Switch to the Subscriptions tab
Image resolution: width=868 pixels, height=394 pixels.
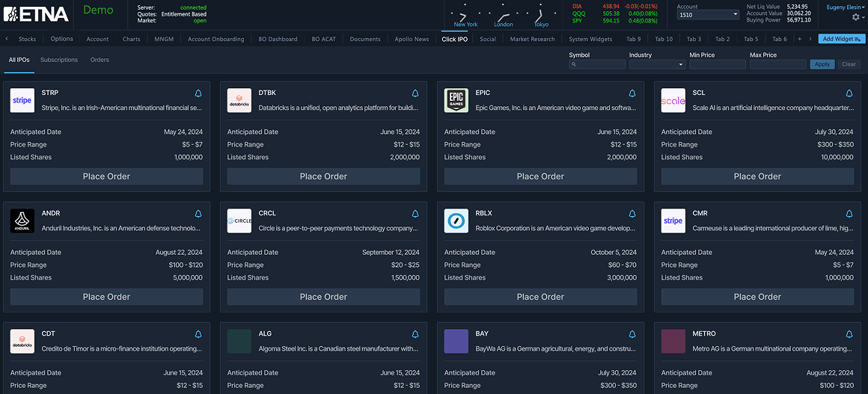pyautogui.click(x=59, y=60)
